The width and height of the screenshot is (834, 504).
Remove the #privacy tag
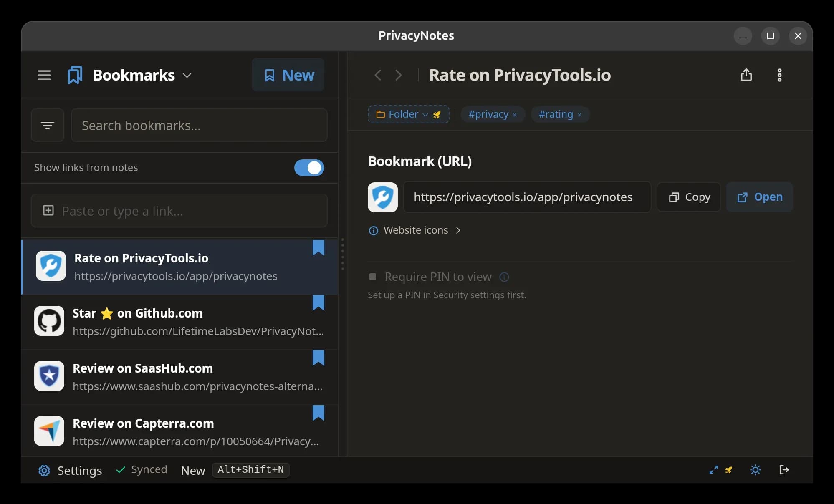515,115
